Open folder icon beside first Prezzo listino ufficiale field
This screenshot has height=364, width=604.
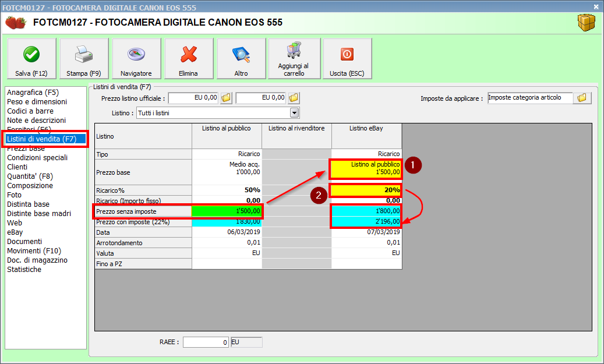[226, 98]
